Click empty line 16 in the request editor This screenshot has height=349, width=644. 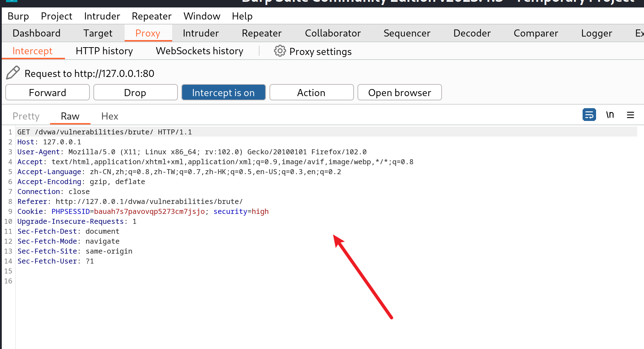(x=327, y=281)
